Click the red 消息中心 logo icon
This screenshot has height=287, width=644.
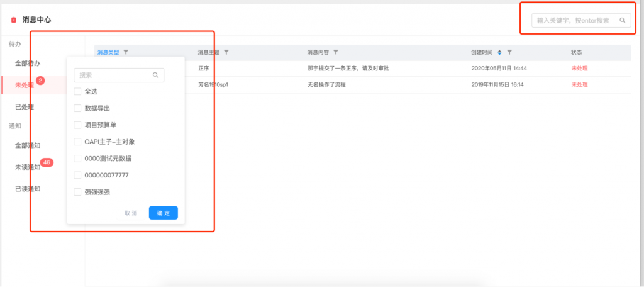tap(13, 20)
